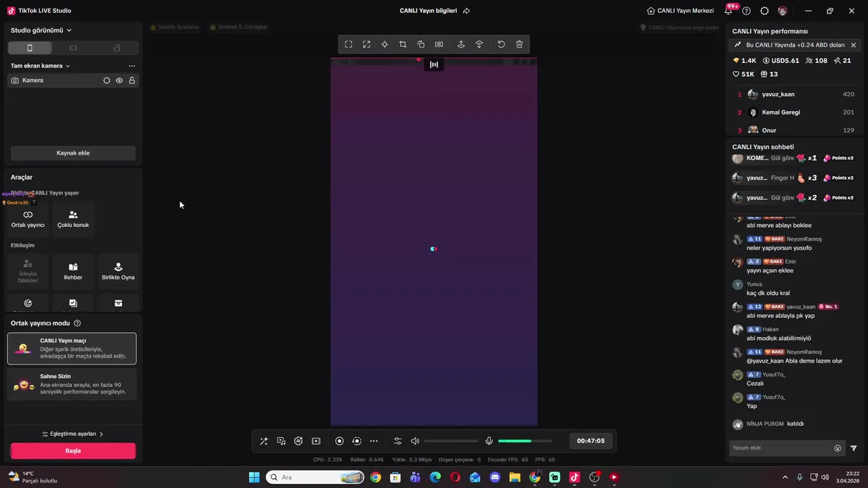
Task: Toggle visibility of the Kamera source
Action: coord(119,81)
